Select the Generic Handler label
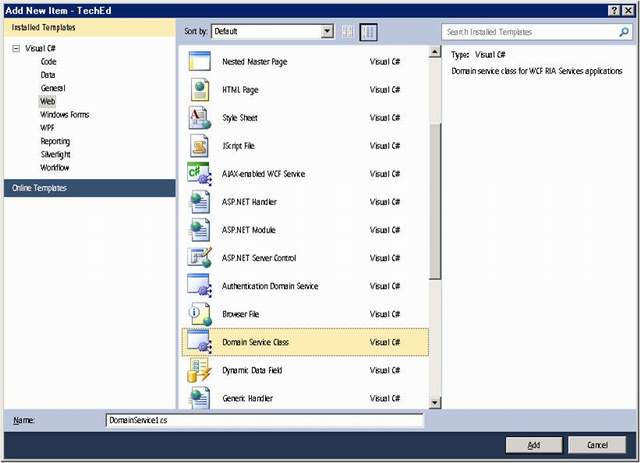The width and height of the screenshot is (640, 463). coord(247,398)
